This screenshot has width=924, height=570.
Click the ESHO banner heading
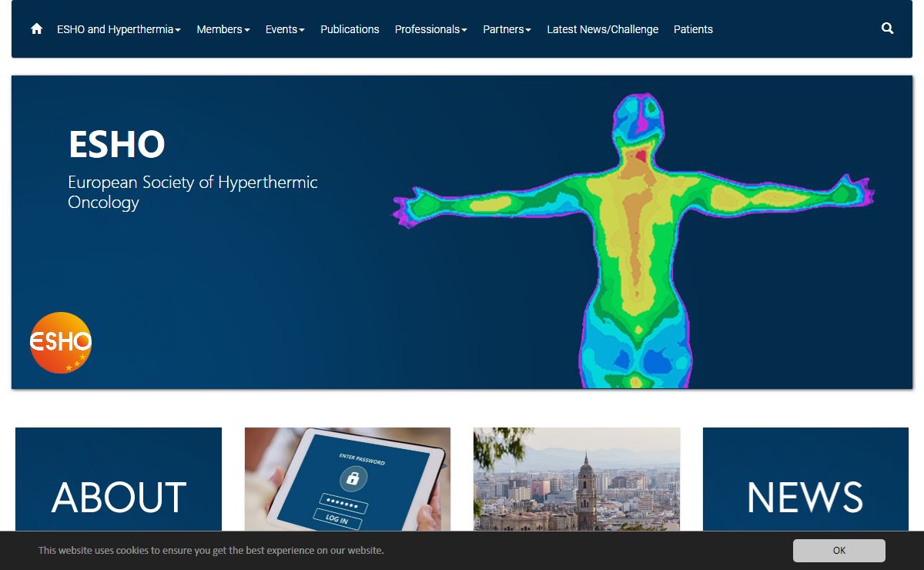116,144
